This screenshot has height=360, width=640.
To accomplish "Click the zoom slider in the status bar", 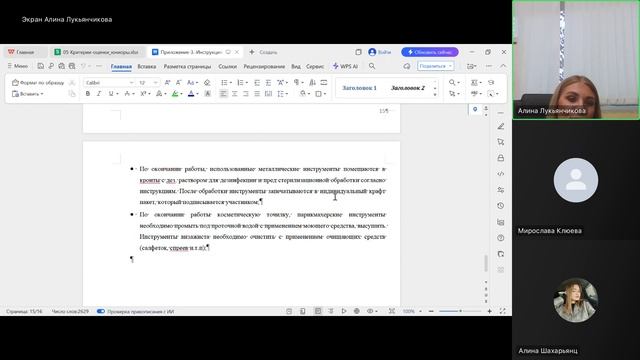I will 460,311.
